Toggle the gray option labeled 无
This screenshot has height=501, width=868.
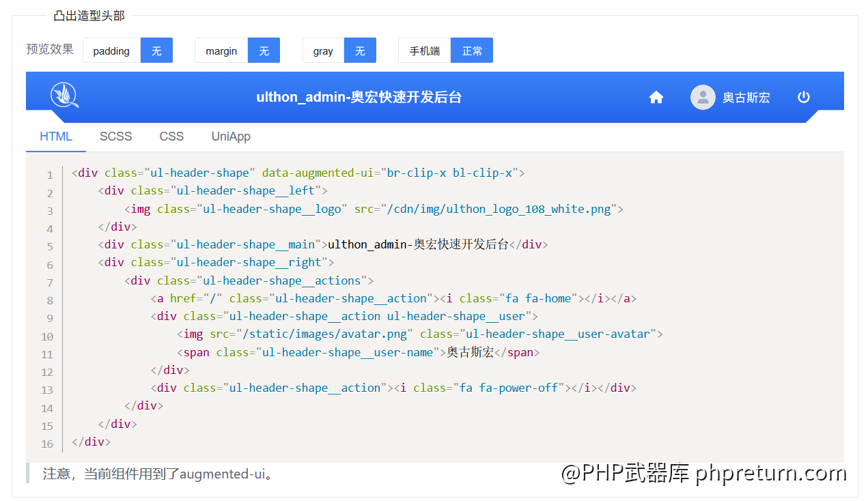pos(360,51)
